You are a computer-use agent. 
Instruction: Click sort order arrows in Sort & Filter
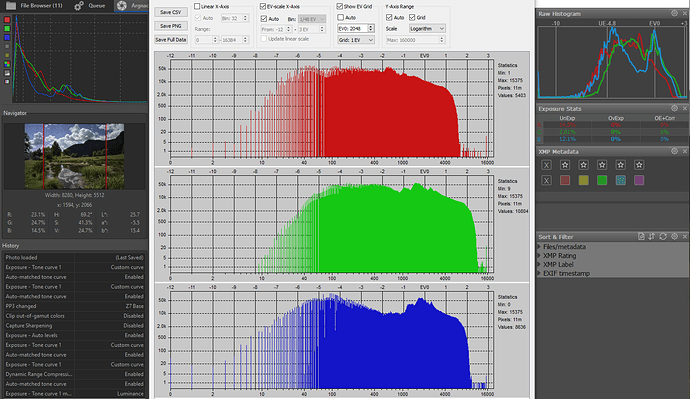pyautogui.click(x=652, y=237)
